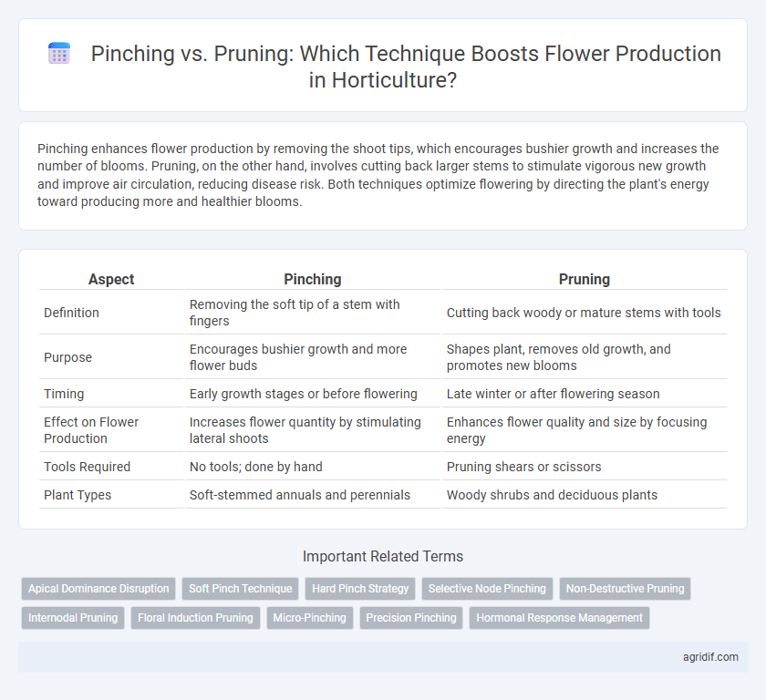Click 'Encourages bushier growth' cell
Screen dimensions: 766x700
313,357
